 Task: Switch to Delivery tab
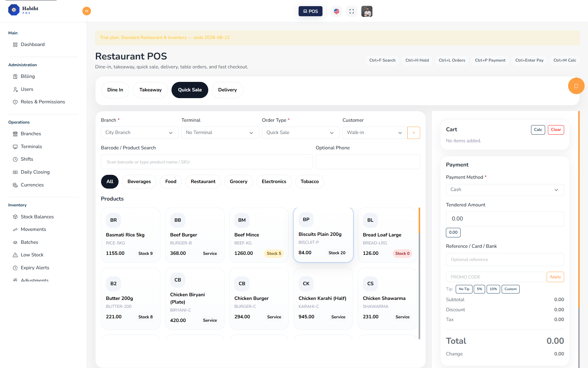point(227,90)
